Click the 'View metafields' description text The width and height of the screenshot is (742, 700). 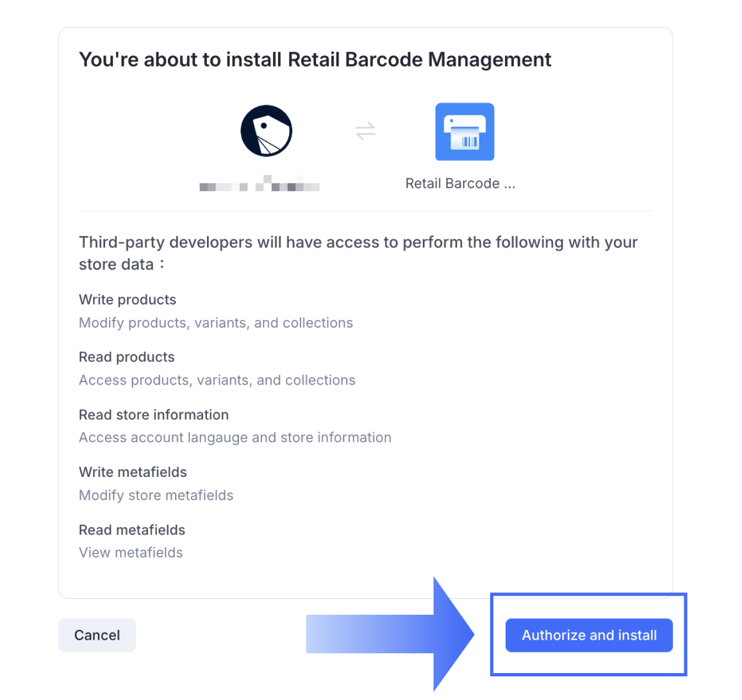(131, 553)
